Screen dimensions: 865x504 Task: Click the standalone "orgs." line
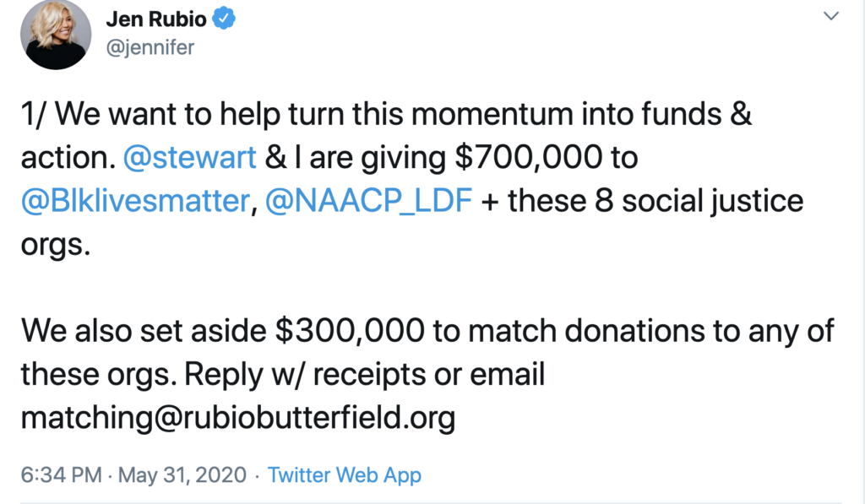click(56, 244)
